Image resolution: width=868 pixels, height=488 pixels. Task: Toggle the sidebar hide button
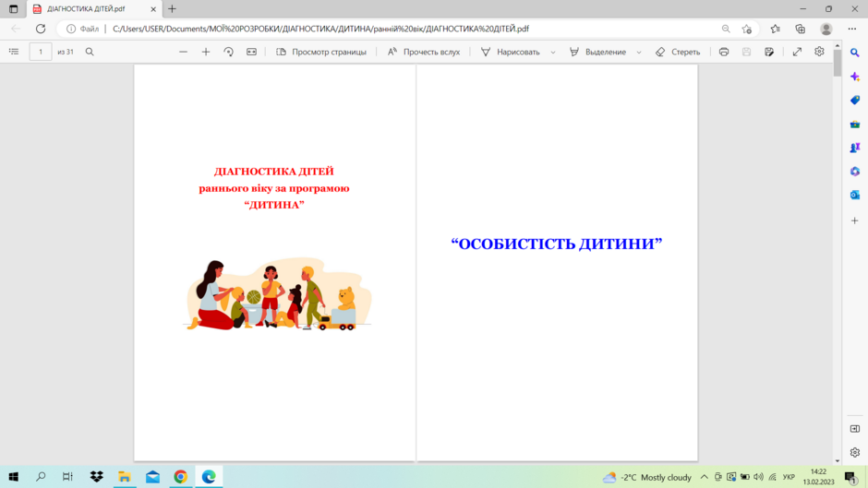coord(855,429)
